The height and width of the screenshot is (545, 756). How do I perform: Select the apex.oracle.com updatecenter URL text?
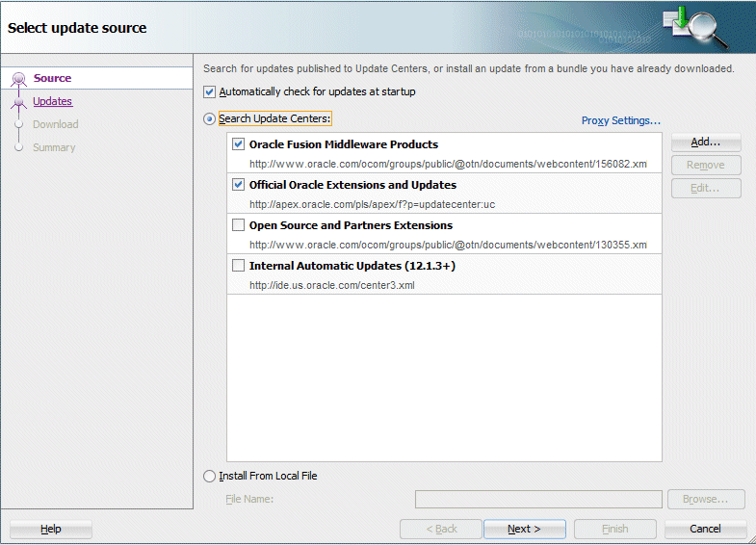click(372, 204)
